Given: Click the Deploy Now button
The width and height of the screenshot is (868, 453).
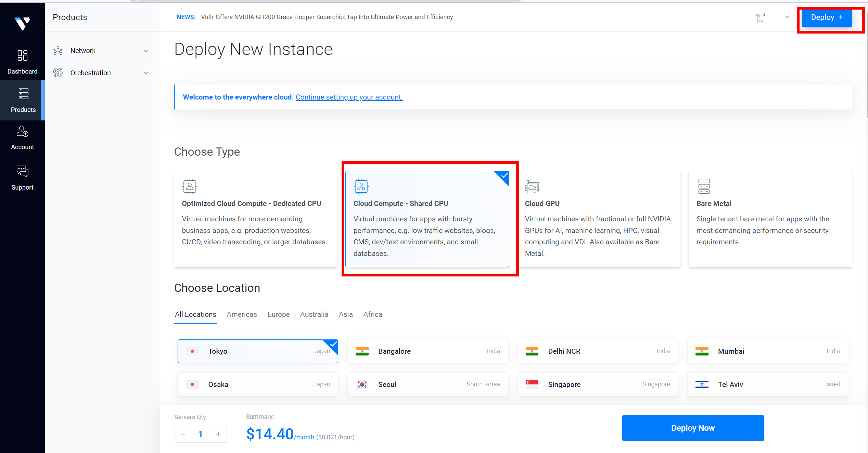Looking at the screenshot, I should pyautogui.click(x=692, y=428).
